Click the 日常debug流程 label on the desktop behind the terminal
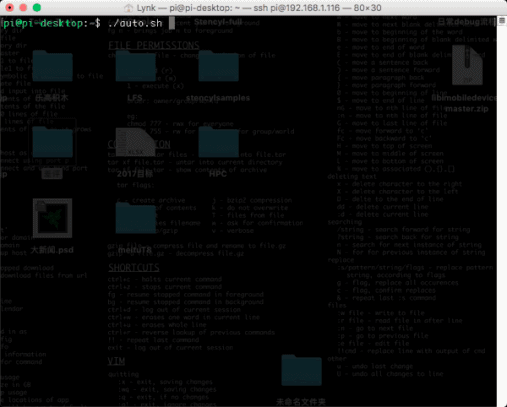Viewport: 507px width, 407px height. point(467,22)
